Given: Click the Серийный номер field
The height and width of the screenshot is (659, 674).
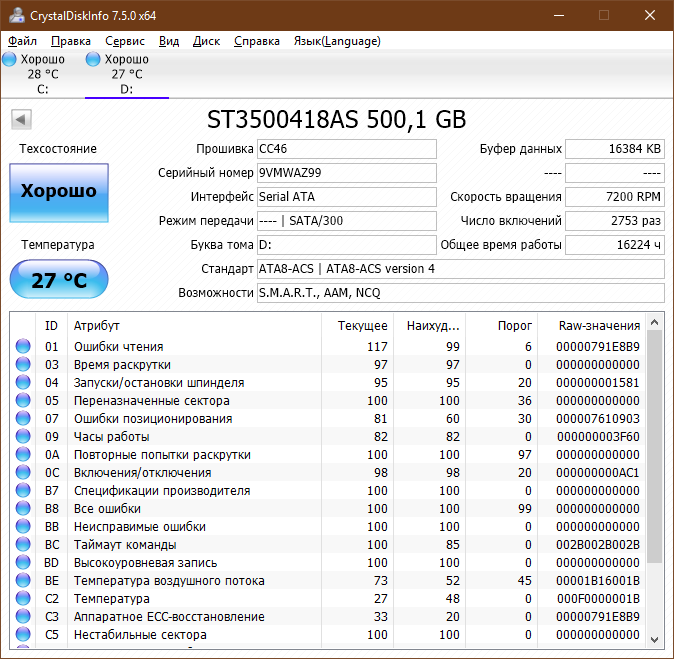Looking at the screenshot, I should [347, 173].
